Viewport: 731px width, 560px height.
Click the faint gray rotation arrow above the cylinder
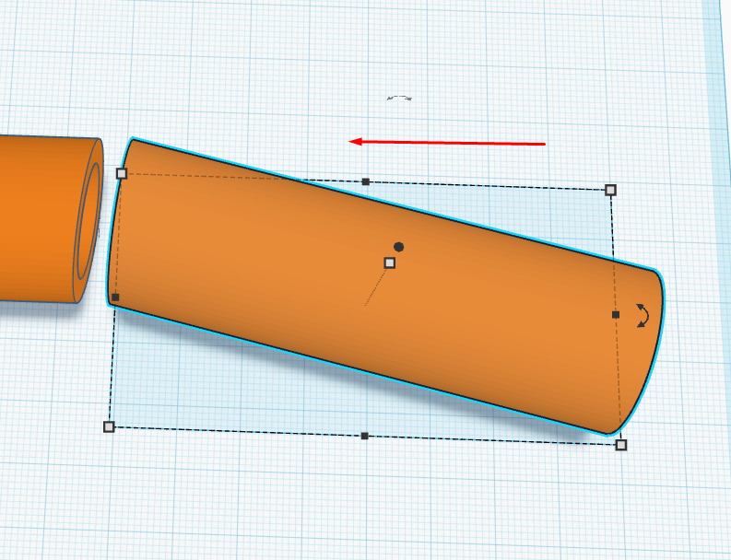pos(399,98)
